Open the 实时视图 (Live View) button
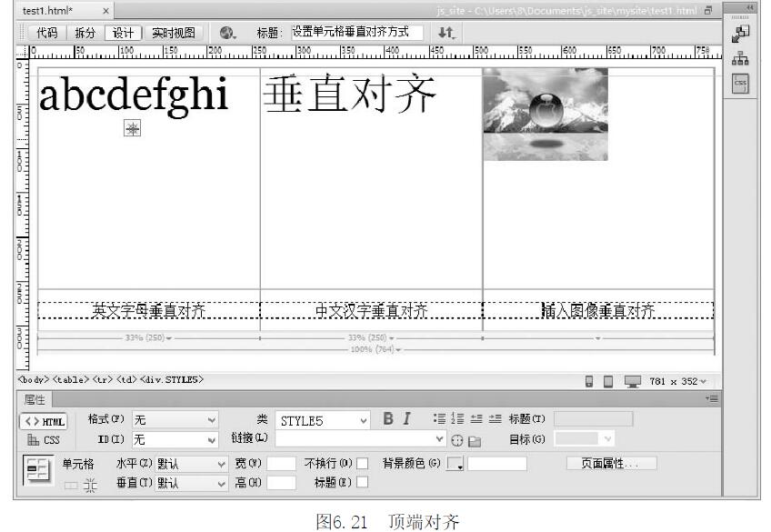771x532 pixels. click(x=173, y=33)
